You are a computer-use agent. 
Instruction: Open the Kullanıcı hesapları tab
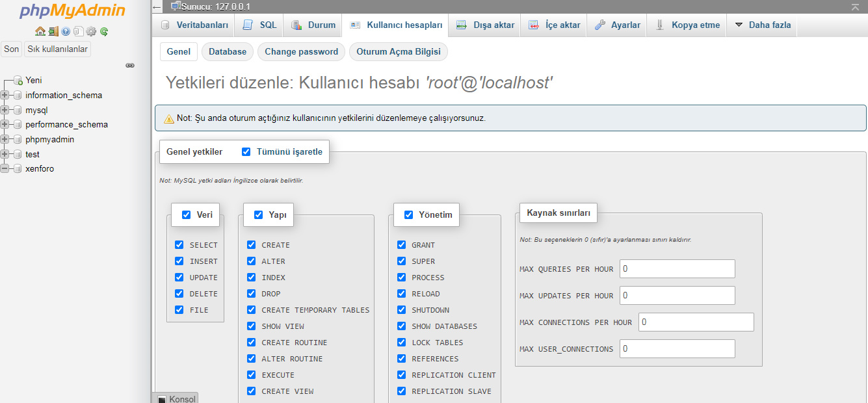coord(396,25)
